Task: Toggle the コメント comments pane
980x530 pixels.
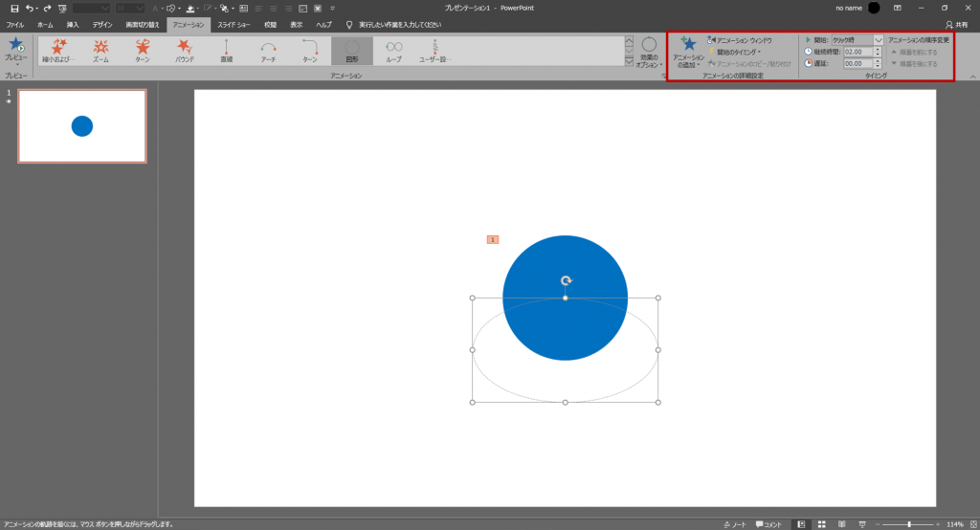Action: tap(768, 524)
